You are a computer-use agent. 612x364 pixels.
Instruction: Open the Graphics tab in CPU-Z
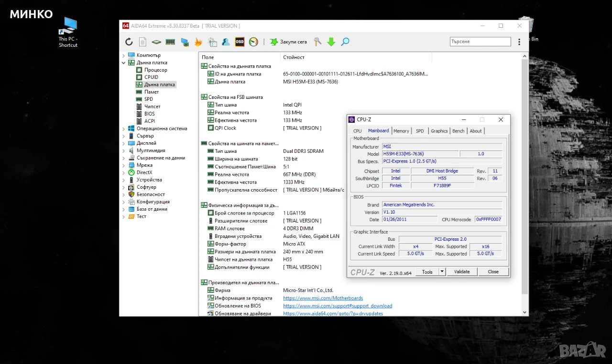(x=439, y=131)
